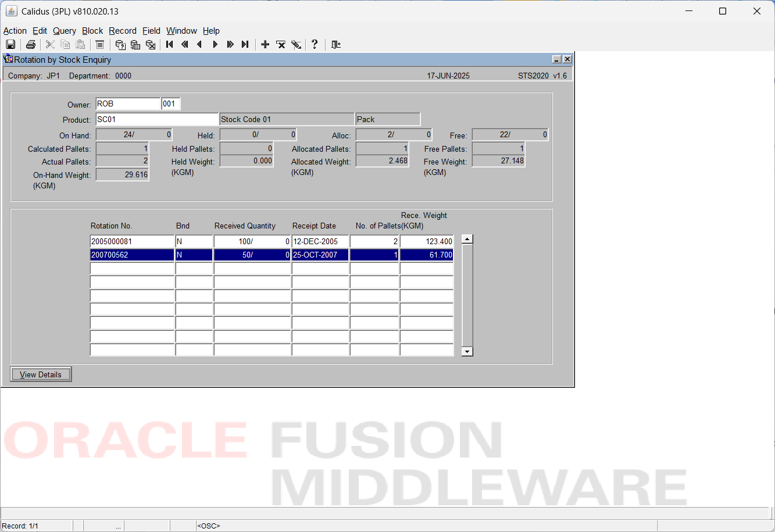This screenshot has height=532, width=775.
Task: Click the Enter Query database icon
Action: point(120,44)
